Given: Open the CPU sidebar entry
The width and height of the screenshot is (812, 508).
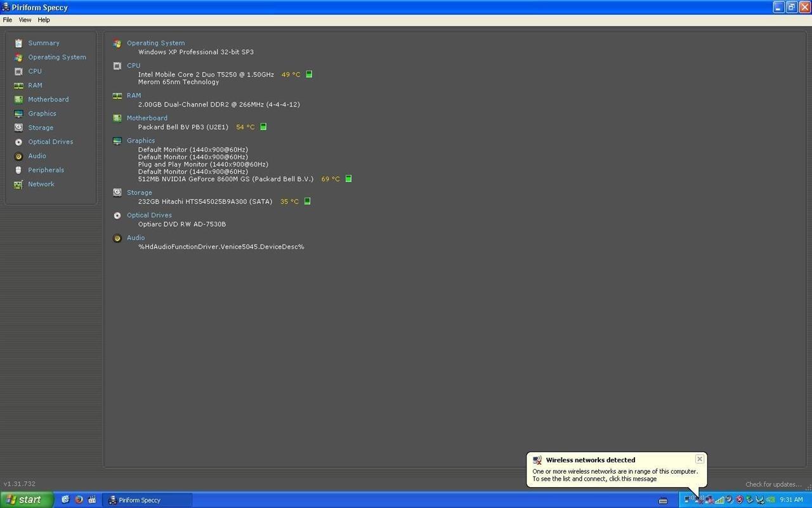Looking at the screenshot, I should pos(34,71).
